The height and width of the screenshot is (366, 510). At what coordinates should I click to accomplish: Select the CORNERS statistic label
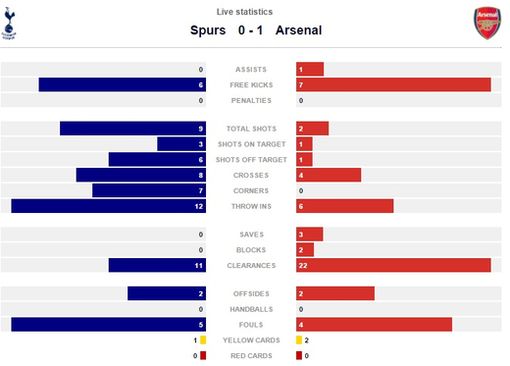[251, 191]
